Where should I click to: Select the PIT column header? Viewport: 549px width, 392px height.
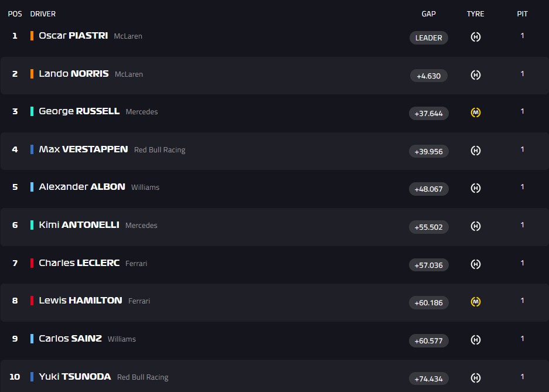point(523,14)
